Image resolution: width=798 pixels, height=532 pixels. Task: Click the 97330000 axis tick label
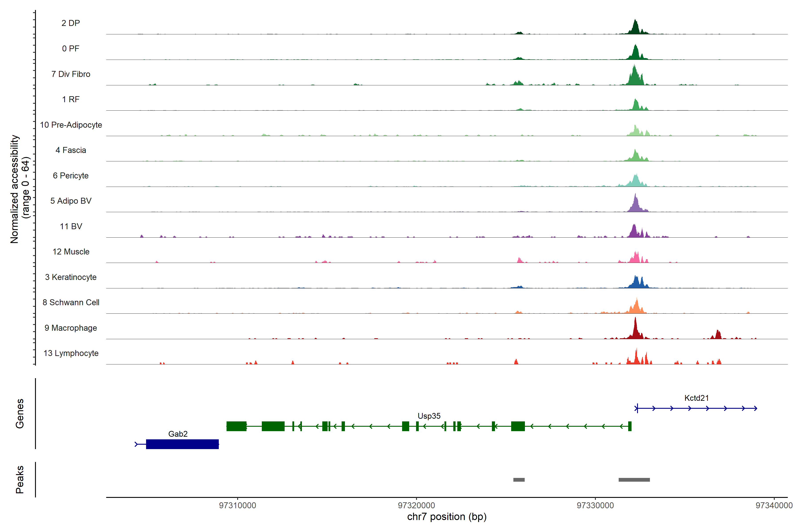595,506
